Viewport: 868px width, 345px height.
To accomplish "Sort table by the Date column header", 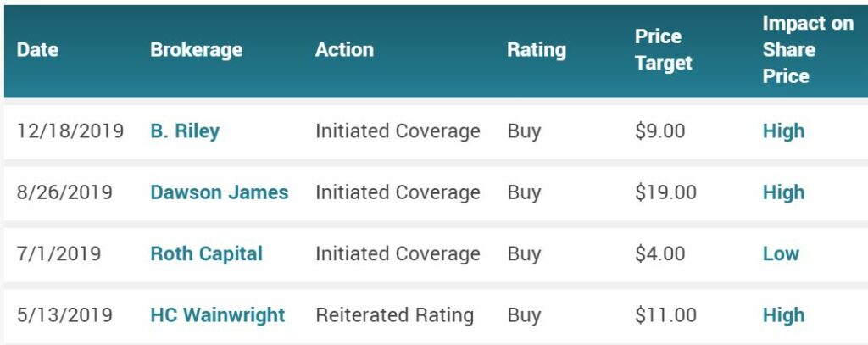I will pyautogui.click(x=37, y=50).
